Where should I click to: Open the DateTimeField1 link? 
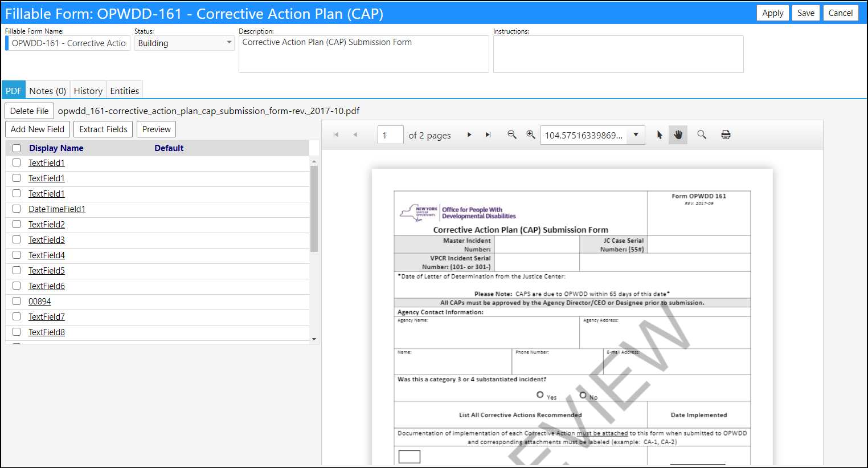click(57, 209)
